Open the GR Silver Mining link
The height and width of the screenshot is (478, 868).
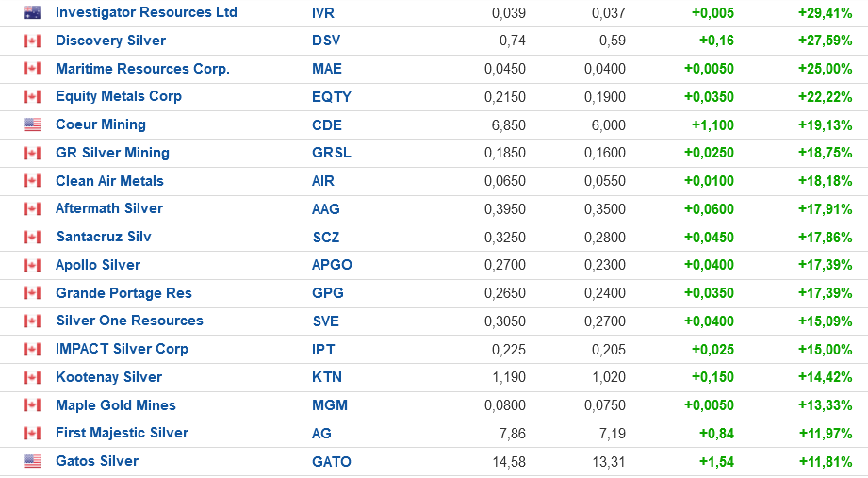click(112, 153)
